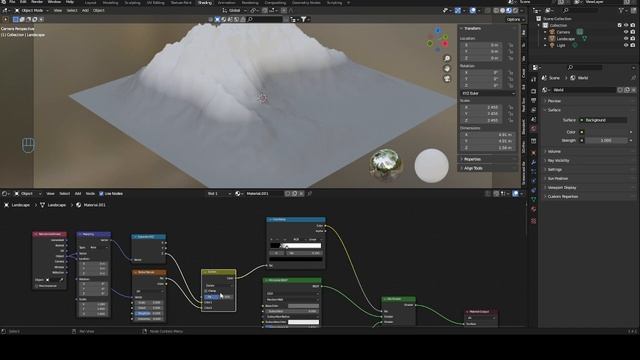The width and height of the screenshot is (640, 360).
Task: Open the XYZ Euler rotation mode dropdown
Action: pos(488,93)
